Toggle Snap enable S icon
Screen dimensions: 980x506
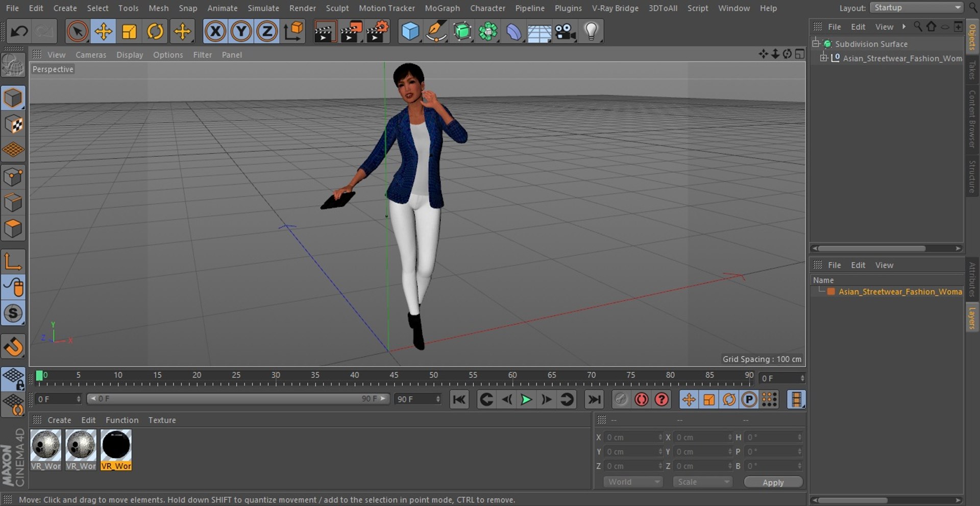13,313
